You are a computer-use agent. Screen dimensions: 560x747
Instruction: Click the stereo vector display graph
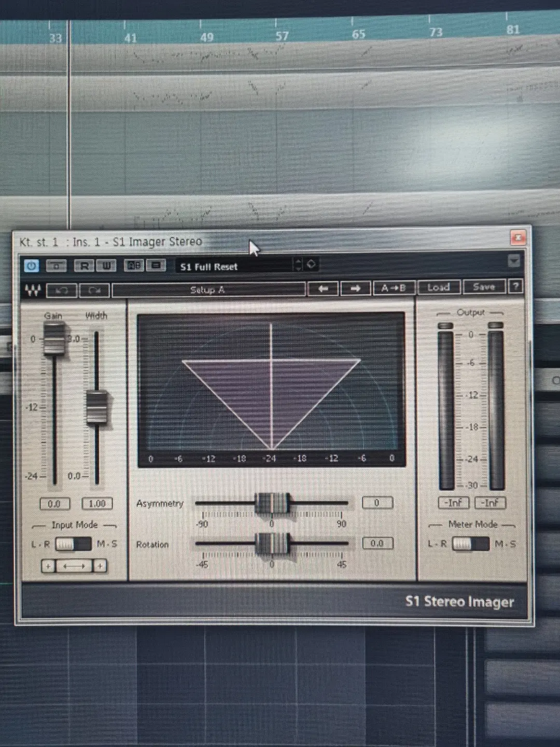271,390
